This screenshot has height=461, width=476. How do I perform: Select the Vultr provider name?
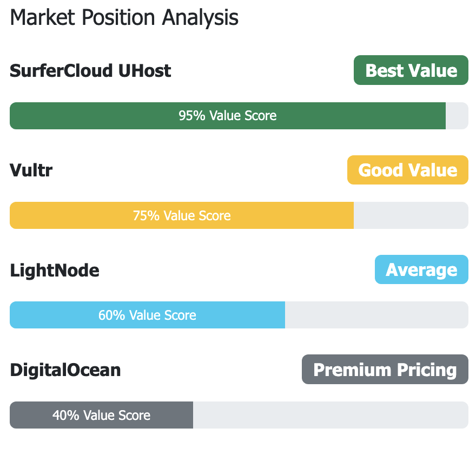(x=31, y=170)
